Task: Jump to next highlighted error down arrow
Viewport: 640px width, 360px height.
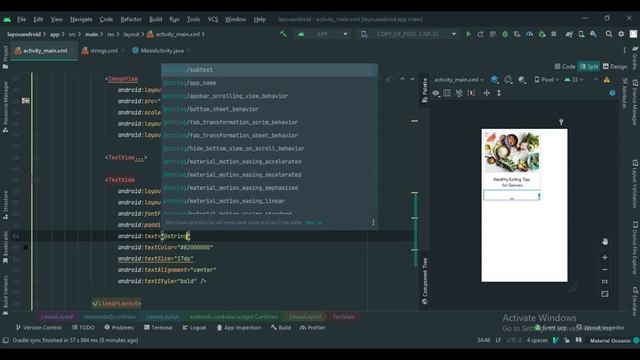Action: (x=412, y=79)
